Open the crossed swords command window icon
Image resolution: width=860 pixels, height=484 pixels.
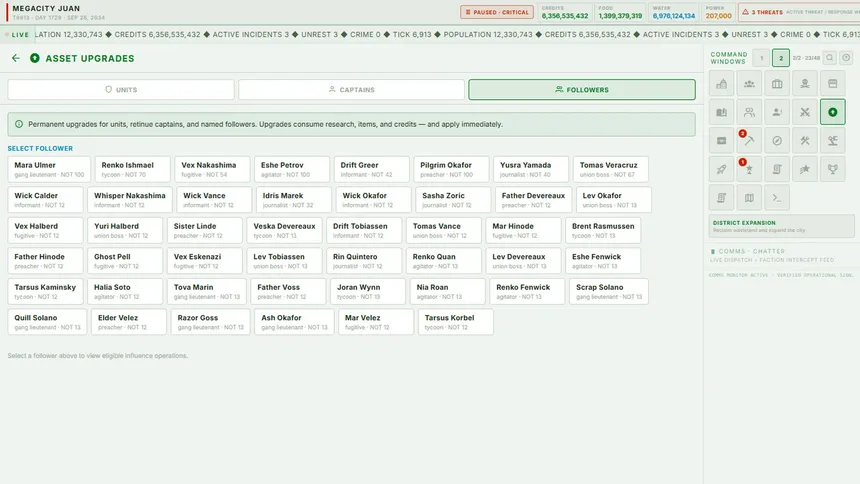(x=805, y=112)
